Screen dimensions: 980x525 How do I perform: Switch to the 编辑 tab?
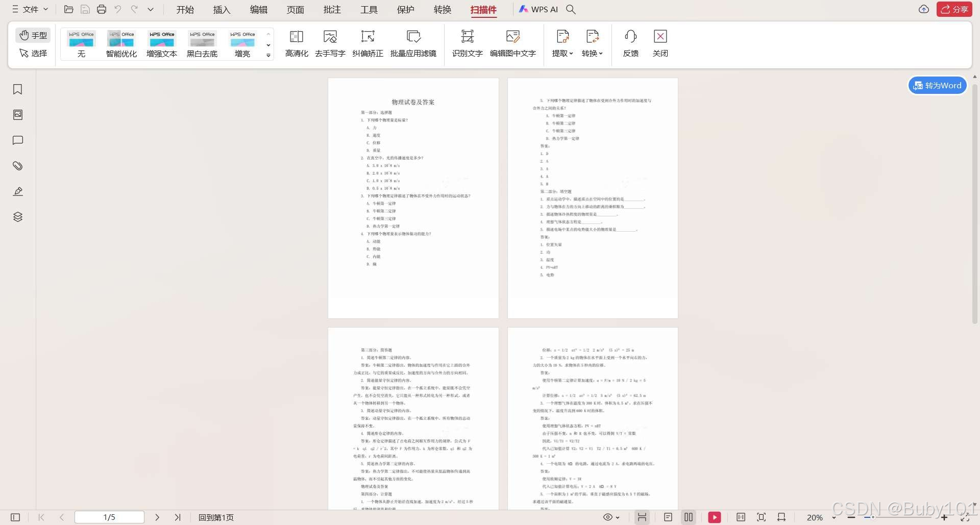click(258, 10)
